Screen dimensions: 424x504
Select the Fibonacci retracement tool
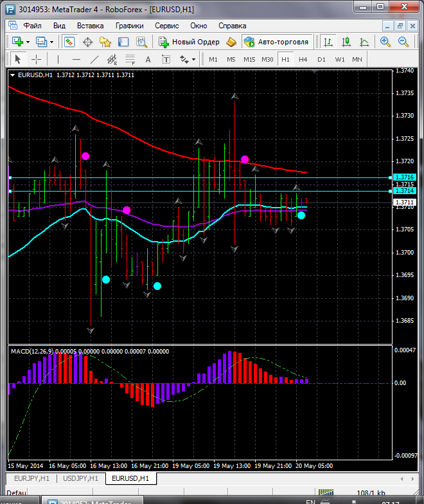pos(130,59)
